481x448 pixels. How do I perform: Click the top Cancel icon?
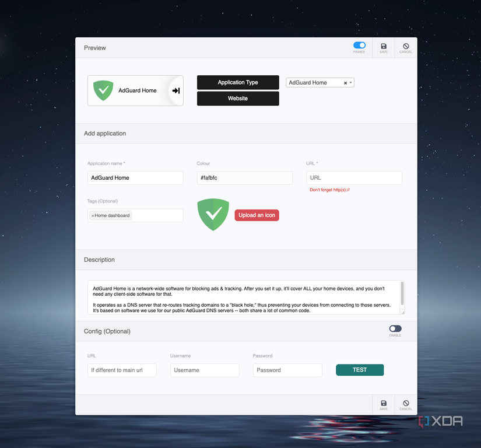[x=406, y=46]
